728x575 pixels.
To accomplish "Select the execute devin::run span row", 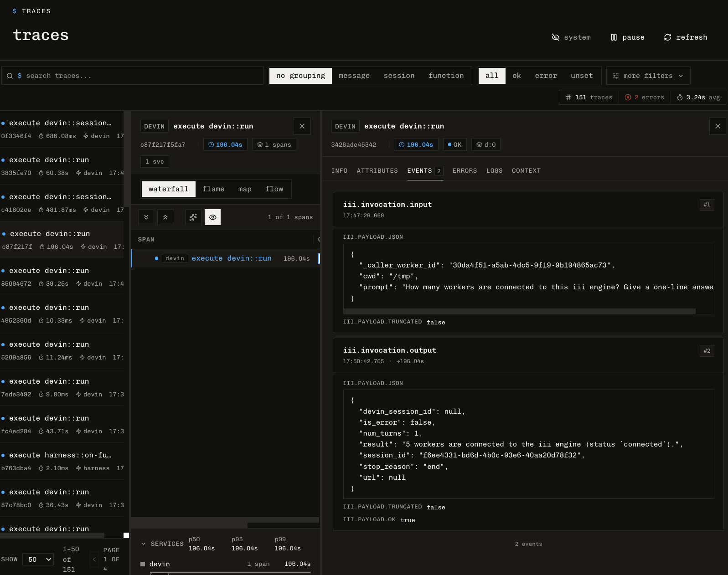I will coord(226,258).
